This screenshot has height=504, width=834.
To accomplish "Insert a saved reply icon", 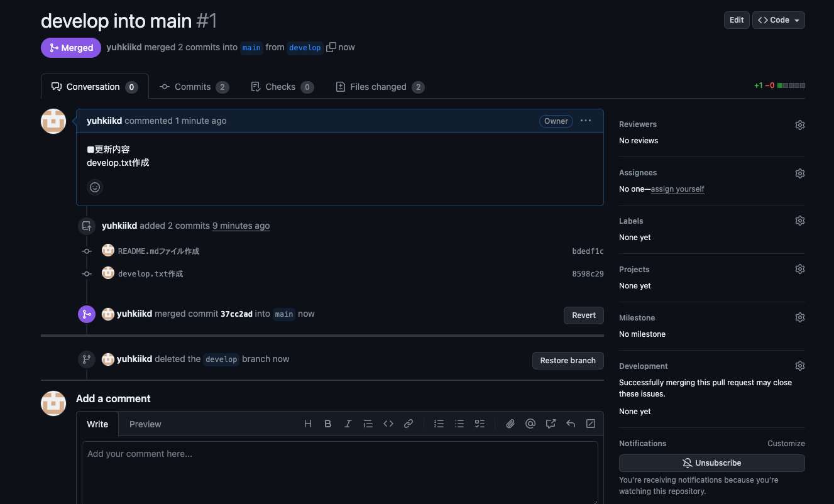I will (571, 424).
